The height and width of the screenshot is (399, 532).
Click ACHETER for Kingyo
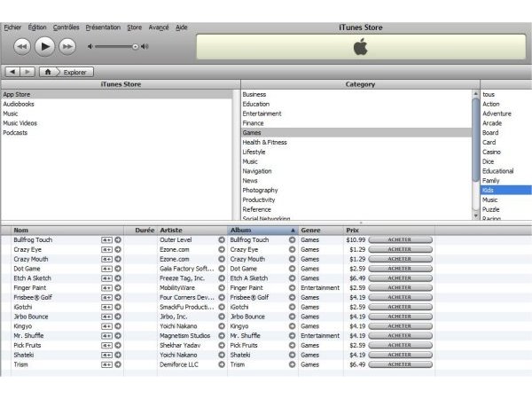(x=401, y=326)
